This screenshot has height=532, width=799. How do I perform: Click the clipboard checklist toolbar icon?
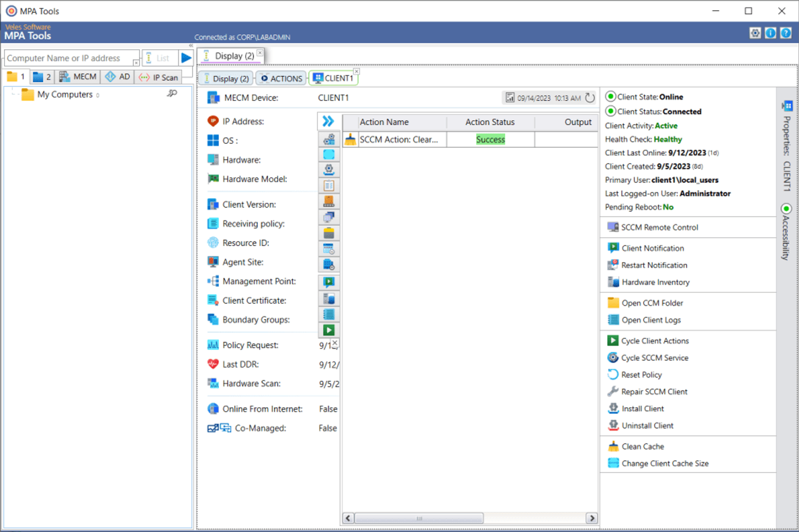coord(329,186)
